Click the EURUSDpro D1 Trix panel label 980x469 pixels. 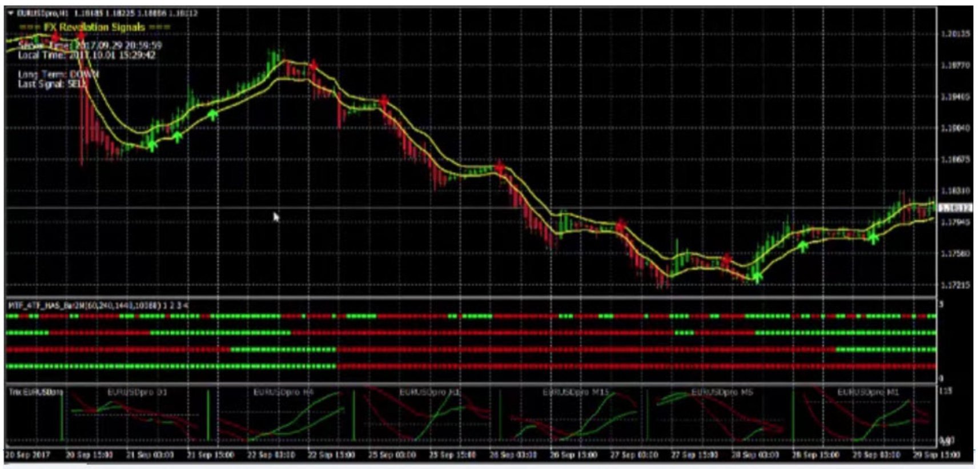click(137, 393)
